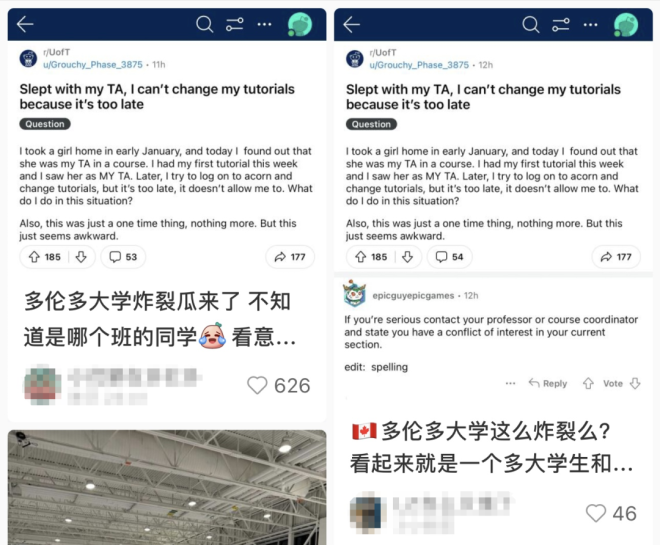This screenshot has height=545, width=660.
Task: Open comments bubble showing 53
Action: (x=123, y=257)
